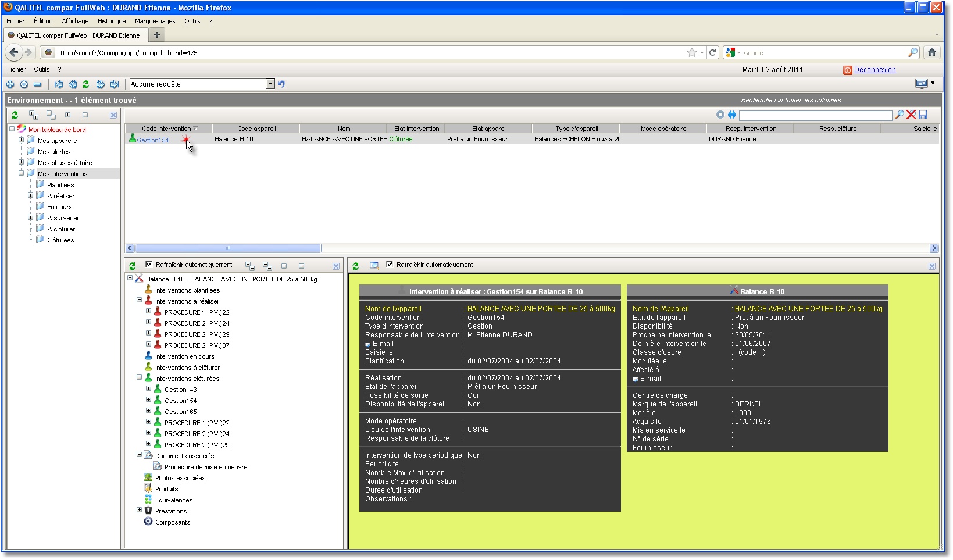Close the Balance-B-10 tree panel
Screen dimensions: 953x560
[336, 266]
